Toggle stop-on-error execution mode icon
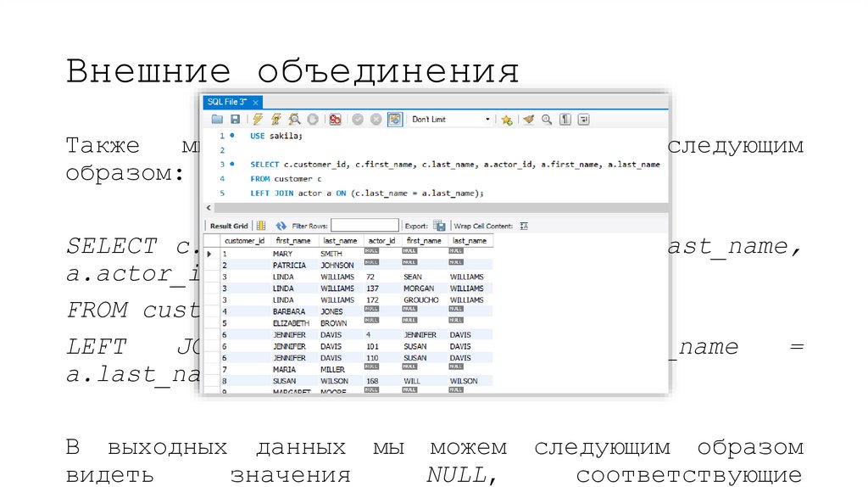The width and height of the screenshot is (868, 487). coord(335,119)
